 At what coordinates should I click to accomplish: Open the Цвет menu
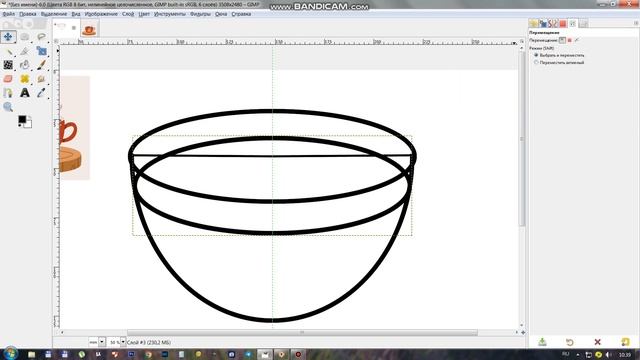(144, 14)
